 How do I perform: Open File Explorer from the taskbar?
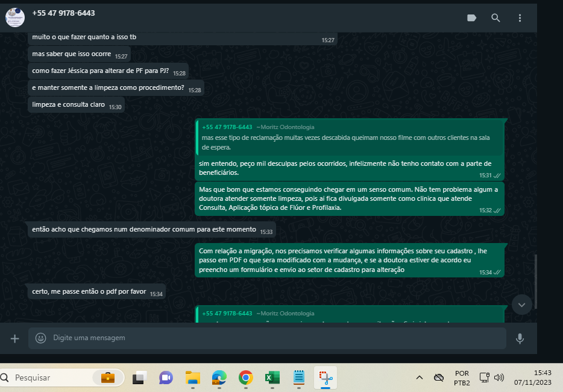coord(192,378)
